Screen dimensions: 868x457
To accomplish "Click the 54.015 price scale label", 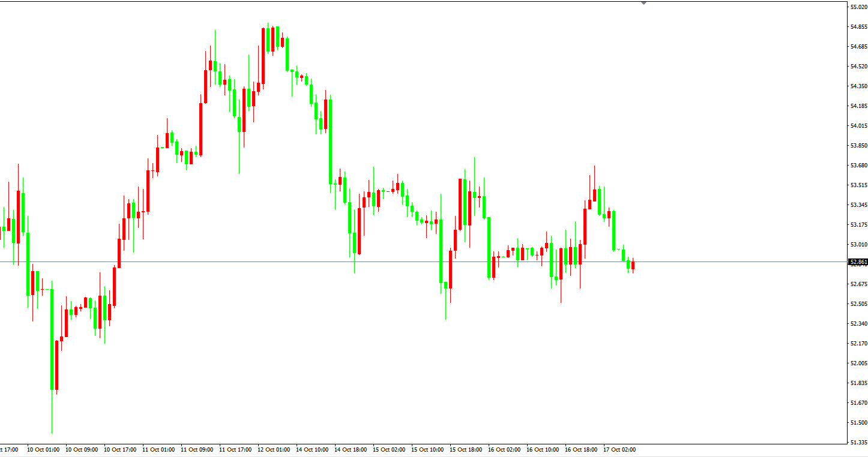I will point(858,126).
